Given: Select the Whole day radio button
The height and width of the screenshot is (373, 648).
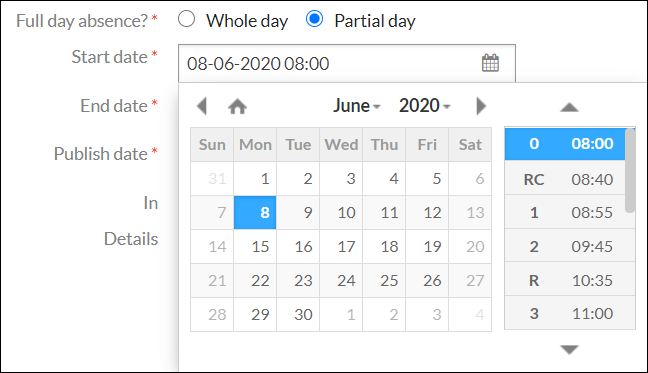Looking at the screenshot, I should click(x=186, y=19).
